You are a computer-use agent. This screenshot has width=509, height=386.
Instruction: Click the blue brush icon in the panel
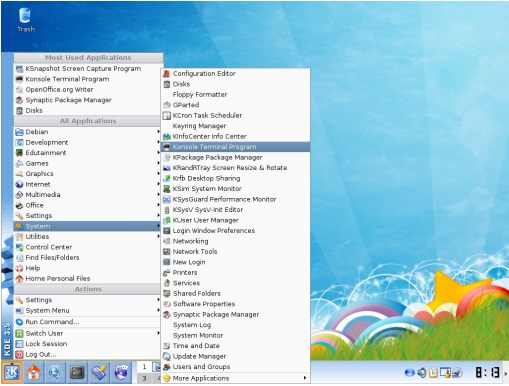pos(99,373)
